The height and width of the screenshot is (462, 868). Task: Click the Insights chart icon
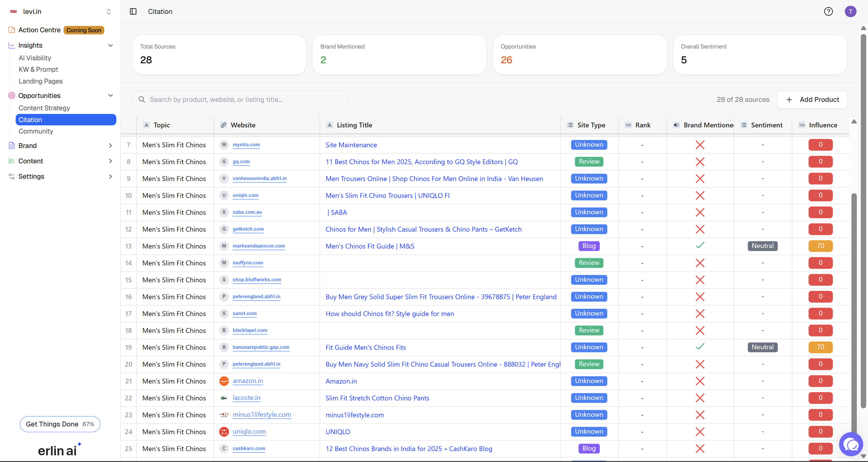[x=12, y=46]
